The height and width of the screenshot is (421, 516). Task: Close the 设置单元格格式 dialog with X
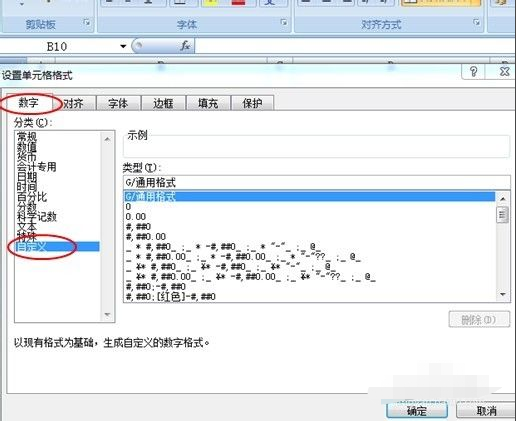click(x=504, y=71)
